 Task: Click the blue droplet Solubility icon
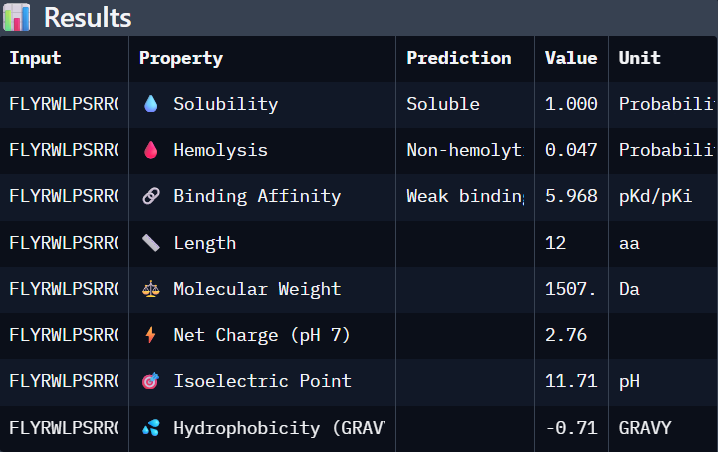click(x=151, y=104)
